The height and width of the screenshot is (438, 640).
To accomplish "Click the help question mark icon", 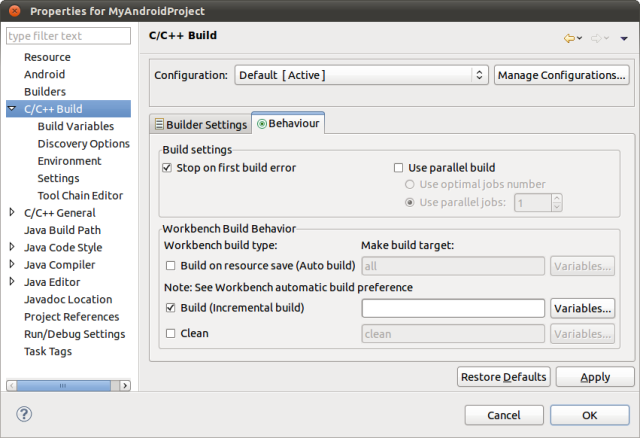I will 25,414.
